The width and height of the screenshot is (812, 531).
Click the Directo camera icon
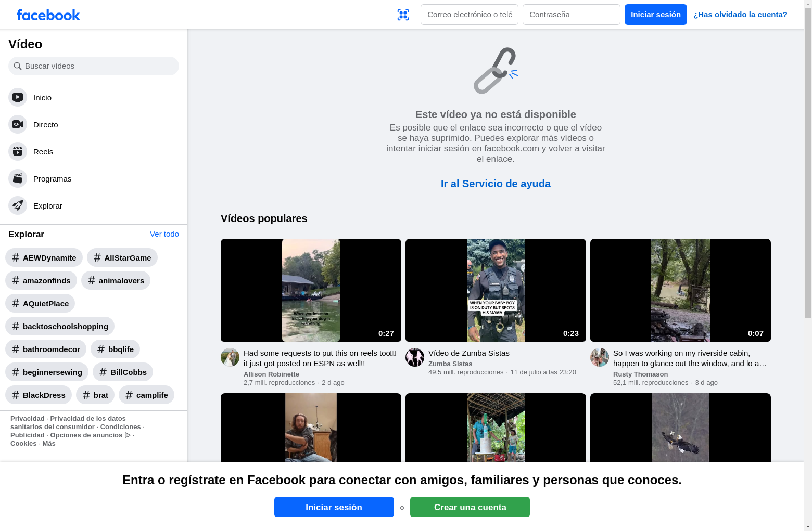click(x=18, y=124)
